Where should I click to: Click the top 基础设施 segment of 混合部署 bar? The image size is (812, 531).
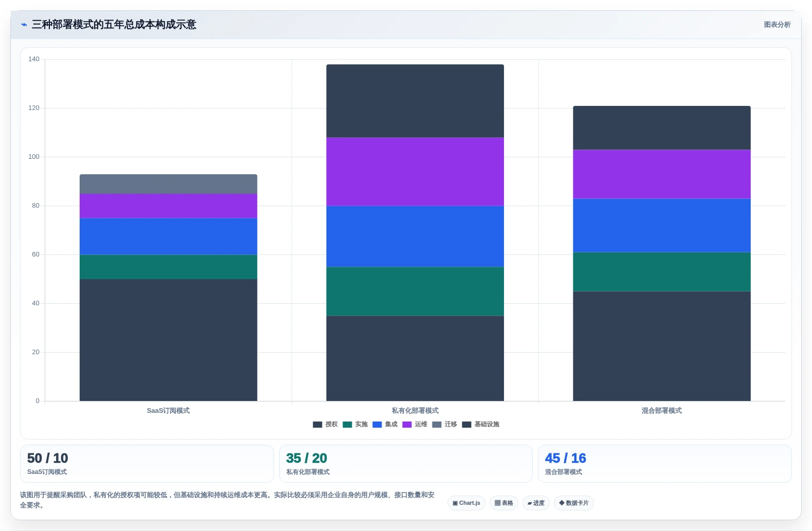click(662, 128)
